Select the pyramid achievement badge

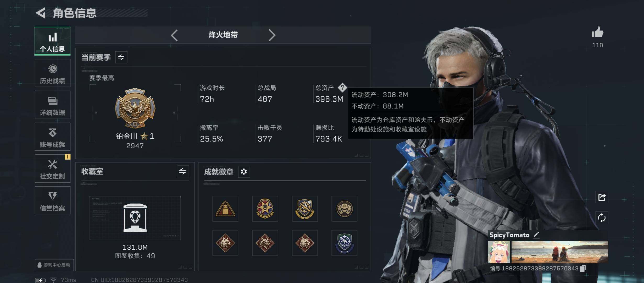[225, 209]
